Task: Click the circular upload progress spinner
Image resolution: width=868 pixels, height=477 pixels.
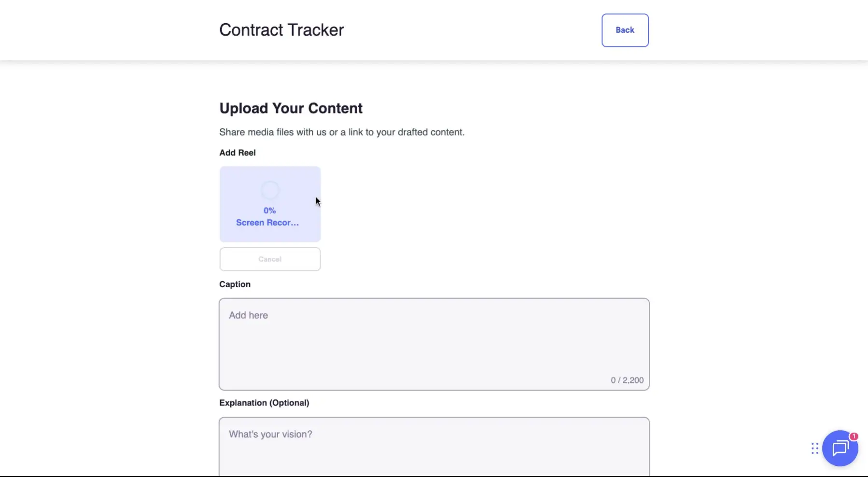Action: [270, 190]
